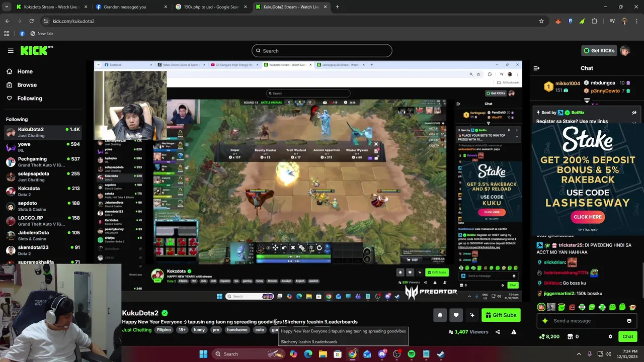Open Discord from the taskbar
This screenshot has width=644, height=362.
(x=382, y=354)
